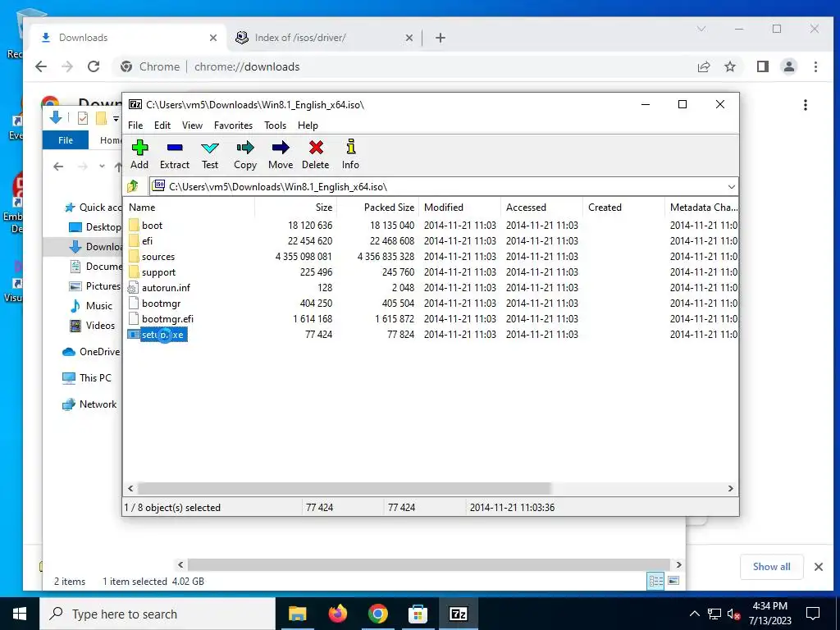Open the Downloads page three-dot menu
Image resolution: width=840 pixels, height=630 pixels.
[x=806, y=105]
